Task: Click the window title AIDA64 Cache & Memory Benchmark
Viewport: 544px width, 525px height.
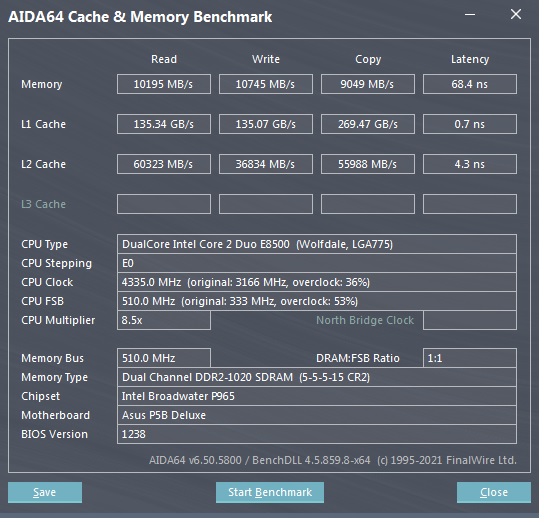Action: [140, 17]
